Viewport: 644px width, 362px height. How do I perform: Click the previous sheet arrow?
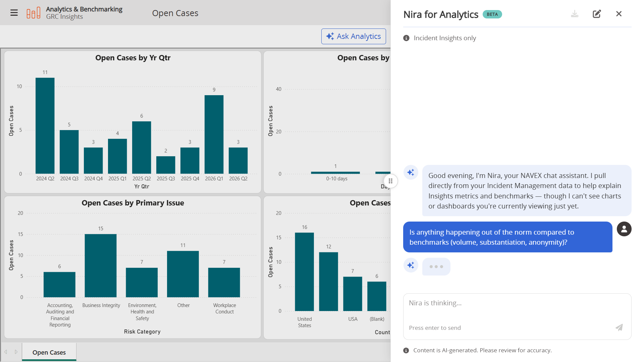(6, 352)
